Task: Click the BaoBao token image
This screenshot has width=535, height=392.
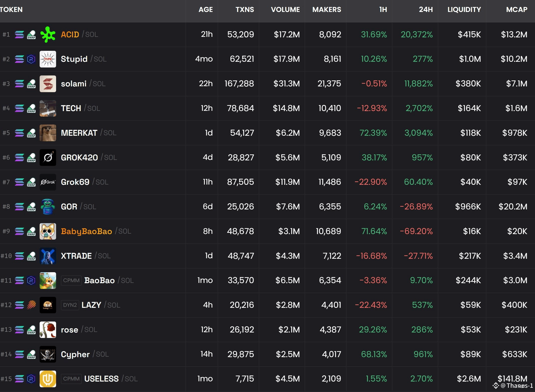Action: coord(48,280)
